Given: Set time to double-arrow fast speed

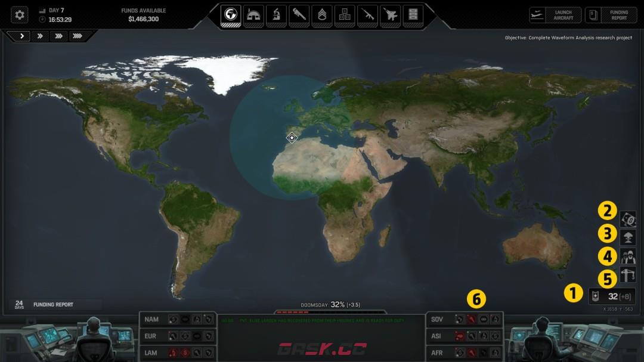Looking at the screenshot, I should (x=41, y=36).
